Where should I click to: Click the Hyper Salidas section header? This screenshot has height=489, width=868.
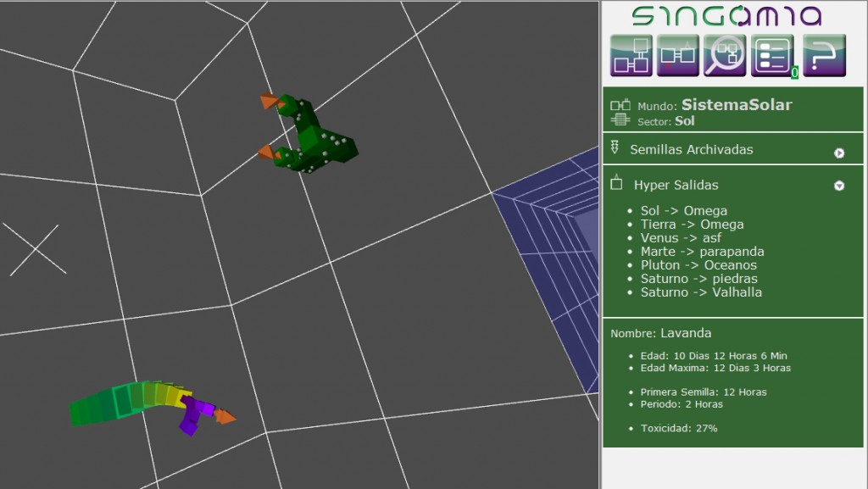tap(676, 185)
